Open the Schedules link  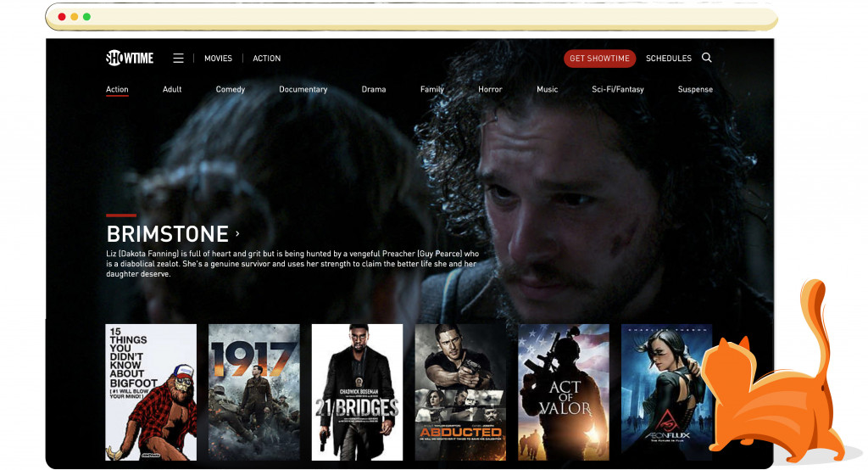pyautogui.click(x=669, y=59)
